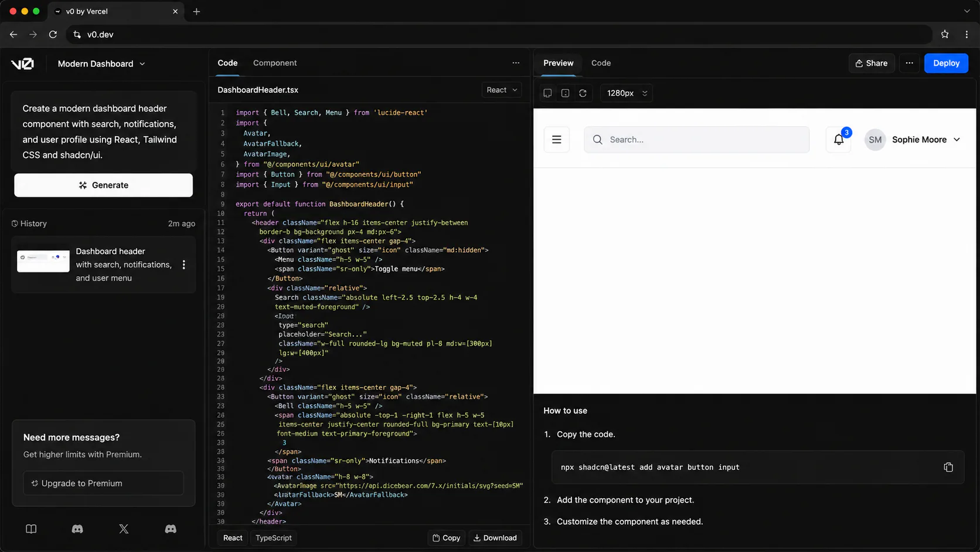The image size is (980, 552).
Task: Reload the page in the browser
Action: click(53, 34)
